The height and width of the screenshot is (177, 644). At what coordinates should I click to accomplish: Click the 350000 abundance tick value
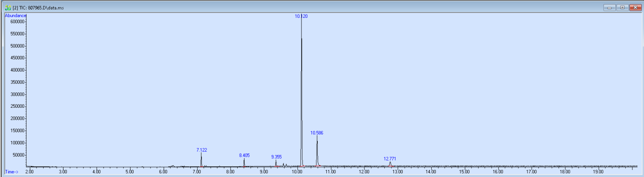click(x=18, y=82)
